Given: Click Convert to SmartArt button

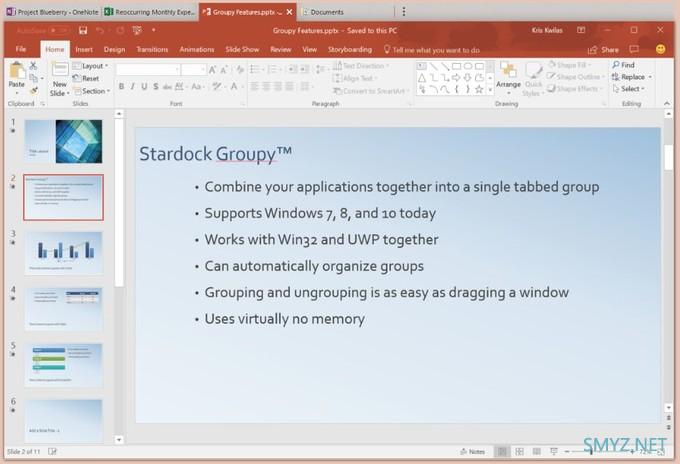Looking at the screenshot, I should tap(371, 91).
